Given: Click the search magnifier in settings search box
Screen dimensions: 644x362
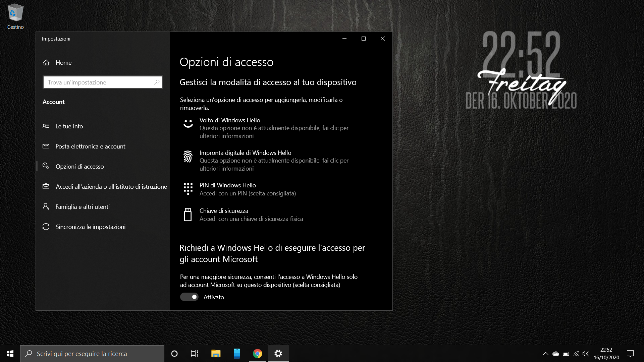Looking at the screenshot, I should coord(157,82).
